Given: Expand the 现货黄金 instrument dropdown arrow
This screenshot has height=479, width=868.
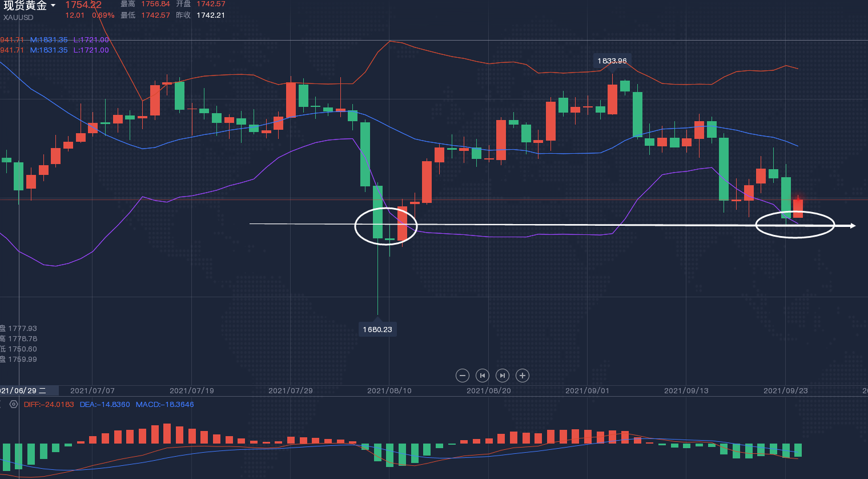Looking at the screenshot, I should pos(53,6).
